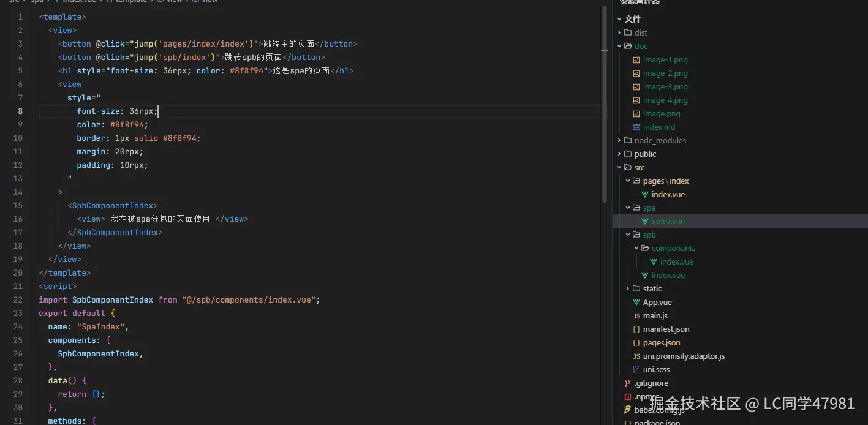Place cursor on 'margin: 20rpx;' line
Image resolution: width=868 pixels, height=425 pixels.
tap(110, 151)
